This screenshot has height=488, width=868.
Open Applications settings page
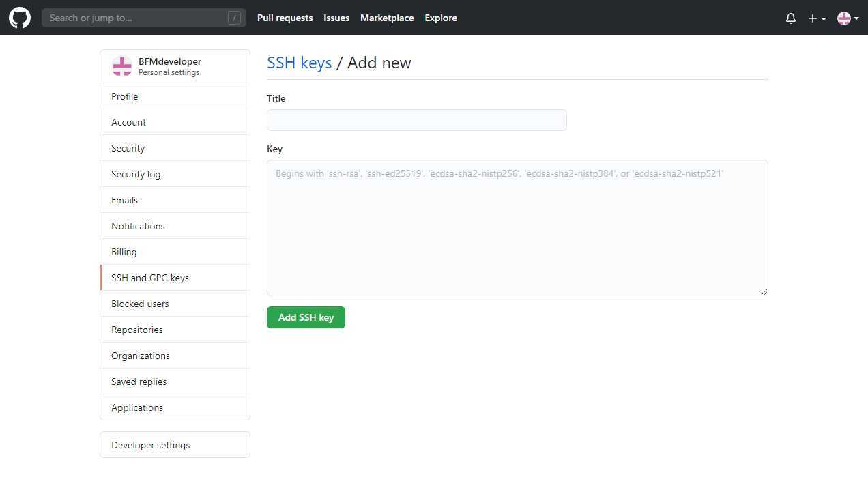point(175,407)
